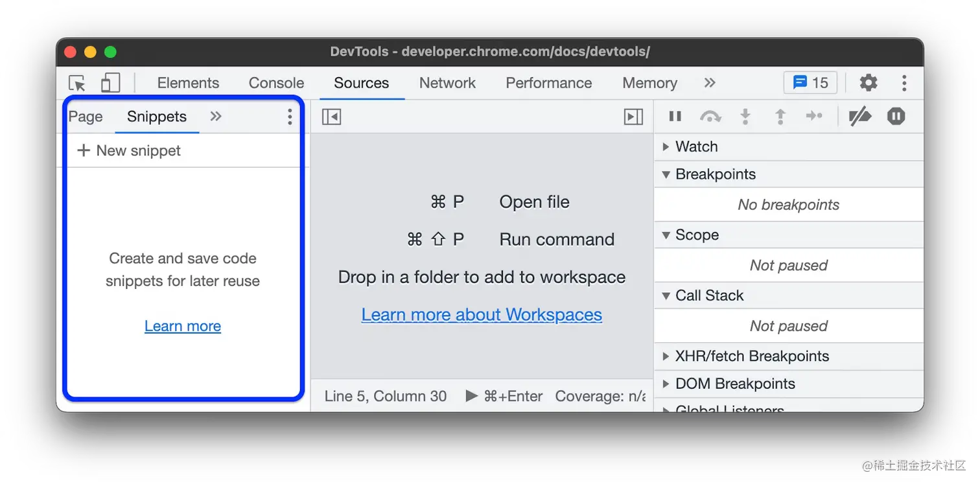Screen dimensions: 980x486
Task: Click the step over function icon
Action: (x=710, y=117)
